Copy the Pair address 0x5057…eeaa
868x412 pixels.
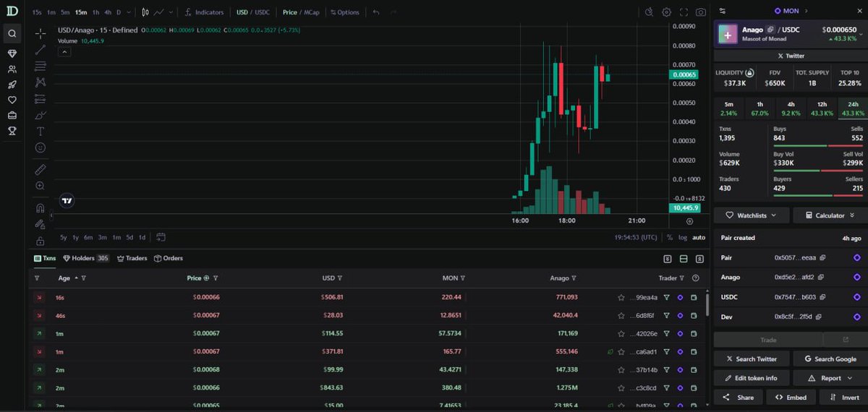pos(822,257)
